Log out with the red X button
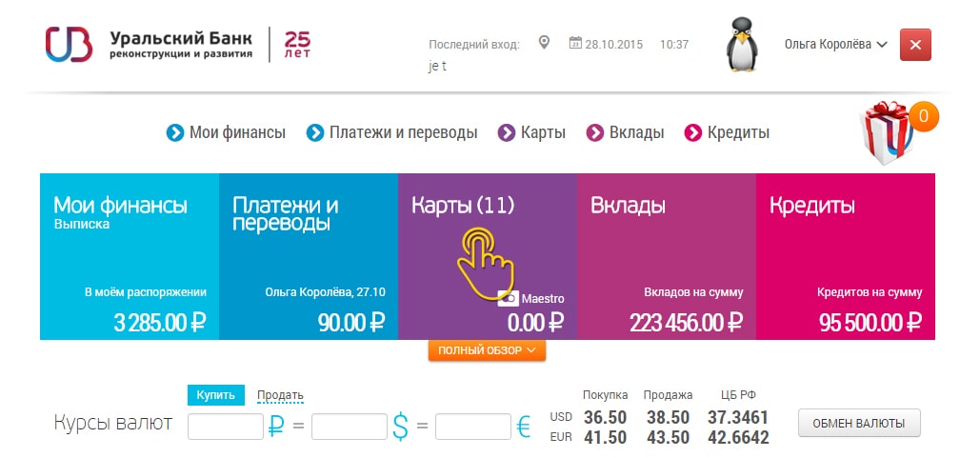 (x=915, y=45)
